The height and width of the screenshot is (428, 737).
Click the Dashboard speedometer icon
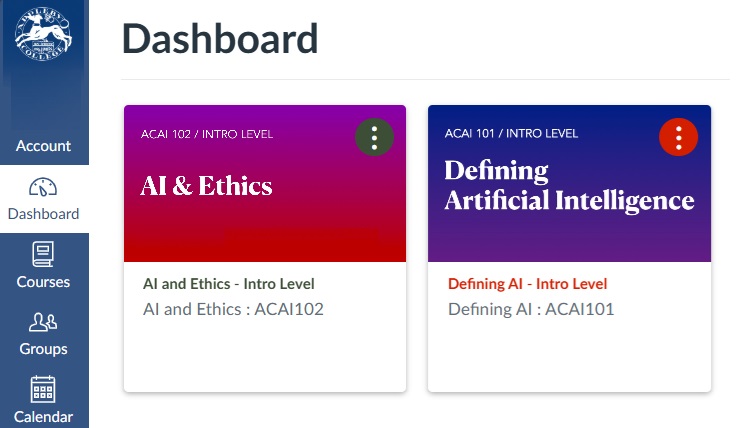(x=43, y=188)
